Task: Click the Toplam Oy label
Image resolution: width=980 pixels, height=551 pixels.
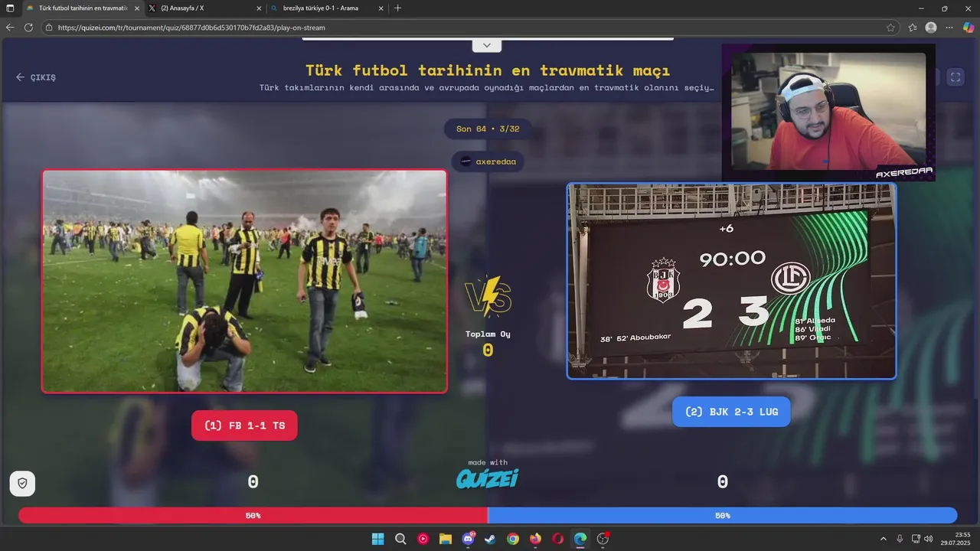Action: click(488, 334)
